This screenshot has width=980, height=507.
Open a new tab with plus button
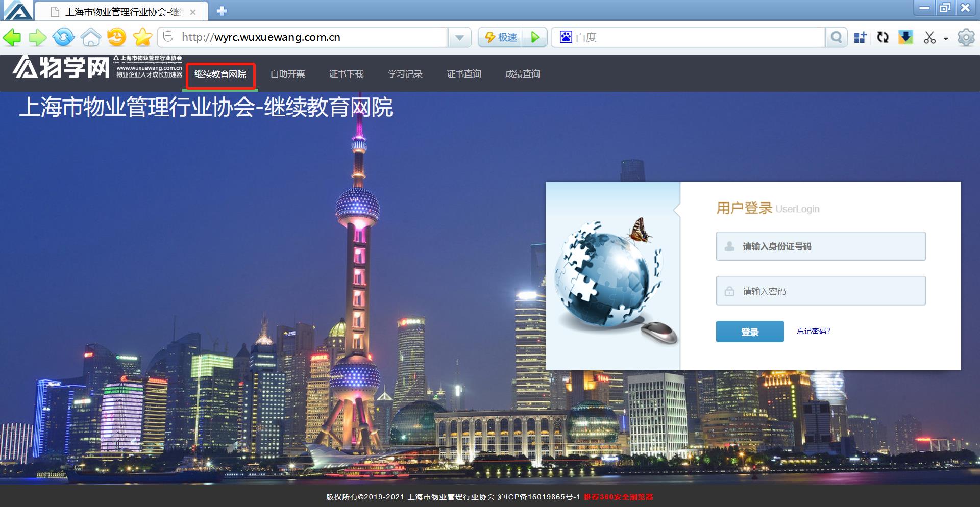[x=222, y=11]
